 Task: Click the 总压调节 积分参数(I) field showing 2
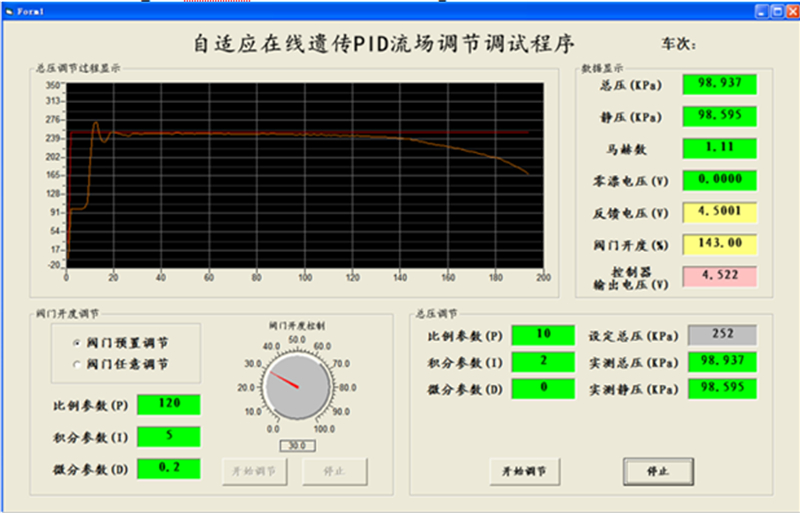point(541,361)
